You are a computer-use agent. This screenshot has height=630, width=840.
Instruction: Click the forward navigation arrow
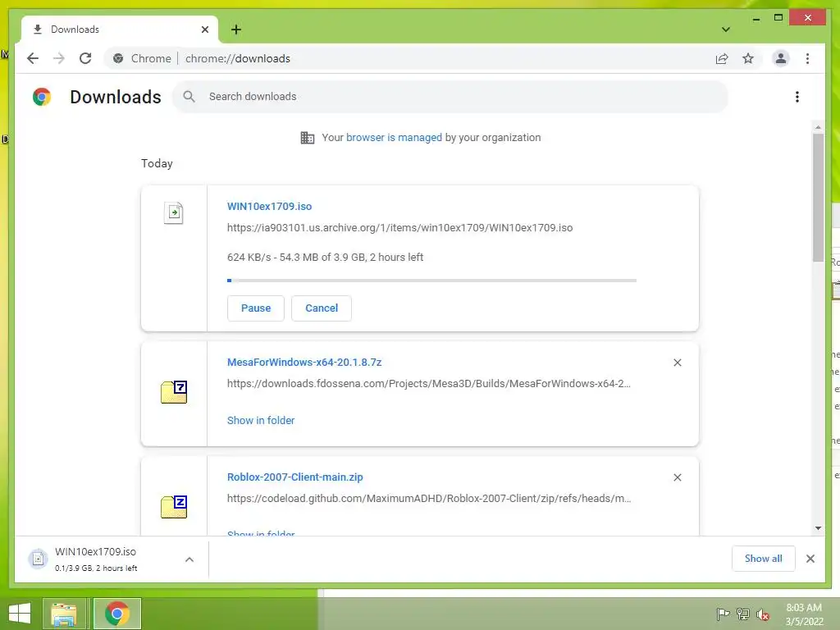click(59, 58)
